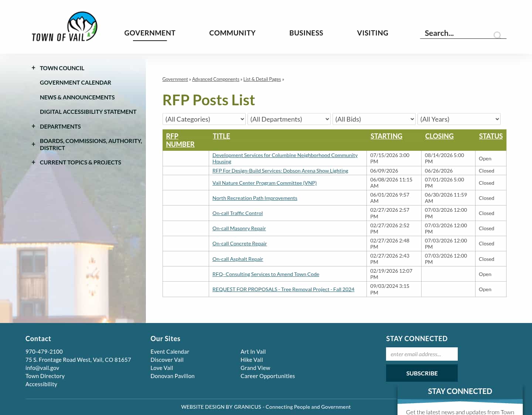Screen dimensions: 532x415
Task: Sort by Status column header
Action: click(x=491, y=136)
